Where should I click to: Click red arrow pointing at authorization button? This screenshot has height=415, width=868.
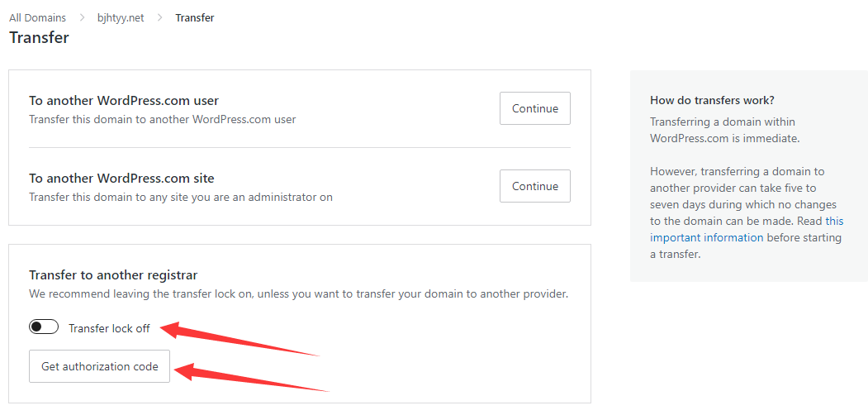click(256, 378)
